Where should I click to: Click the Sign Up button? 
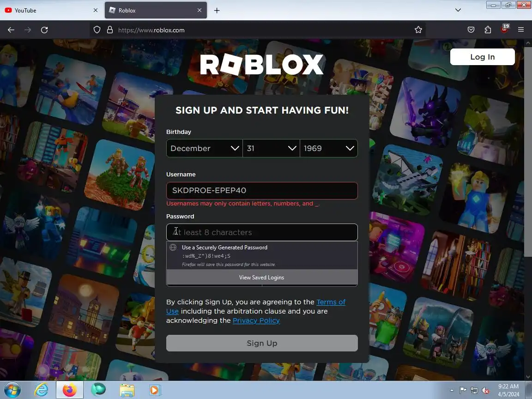[x=262, y=343]
